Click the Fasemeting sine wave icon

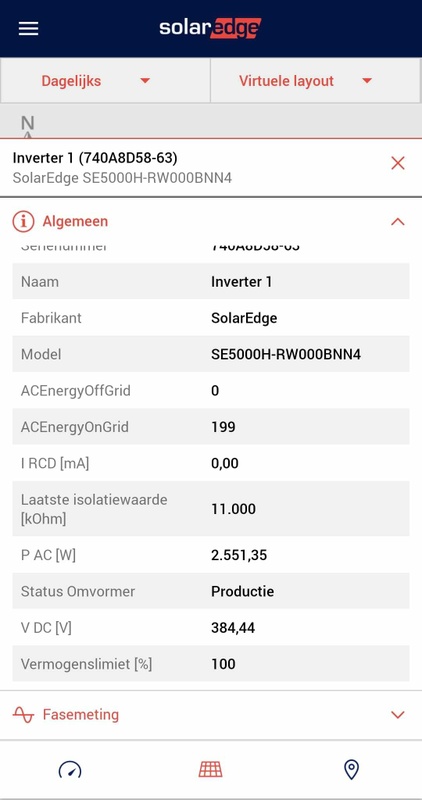[23, 715]
